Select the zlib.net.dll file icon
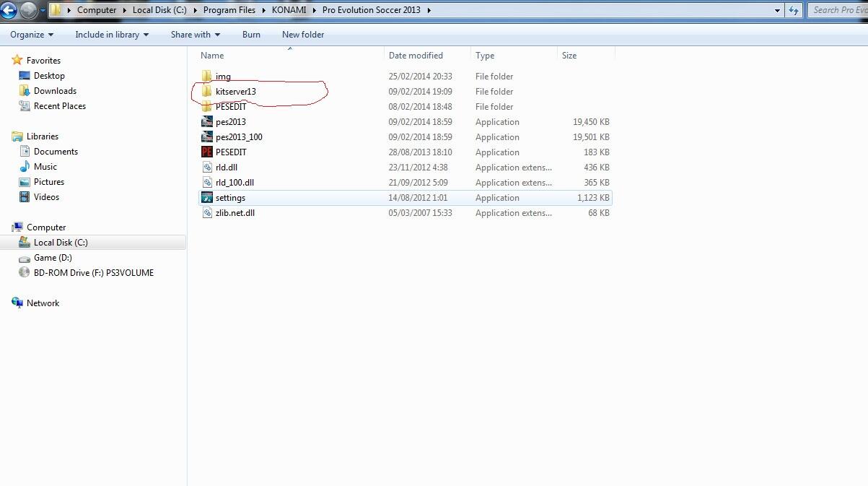 [207, 212]
